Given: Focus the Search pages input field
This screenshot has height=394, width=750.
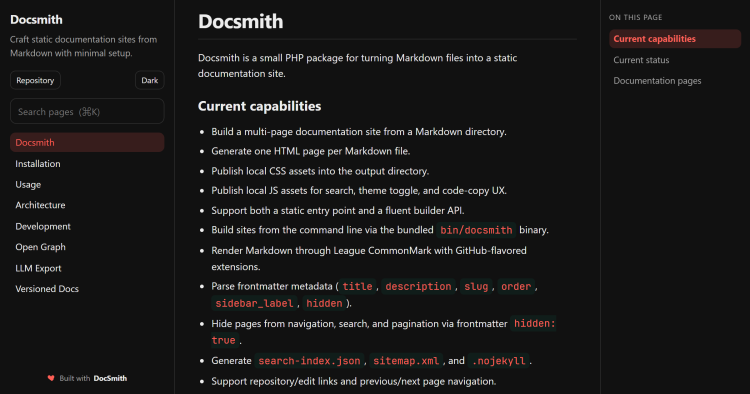Looking at the screenshot, I should click(87, 111).
